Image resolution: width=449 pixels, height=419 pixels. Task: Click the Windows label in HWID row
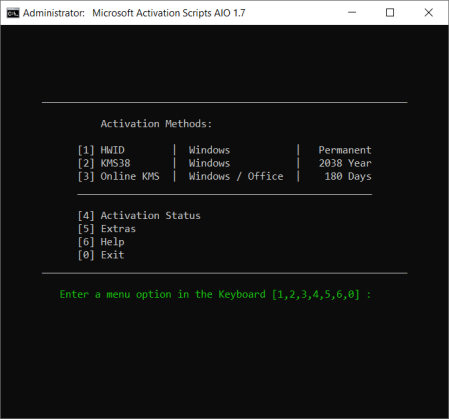(209, 150)
